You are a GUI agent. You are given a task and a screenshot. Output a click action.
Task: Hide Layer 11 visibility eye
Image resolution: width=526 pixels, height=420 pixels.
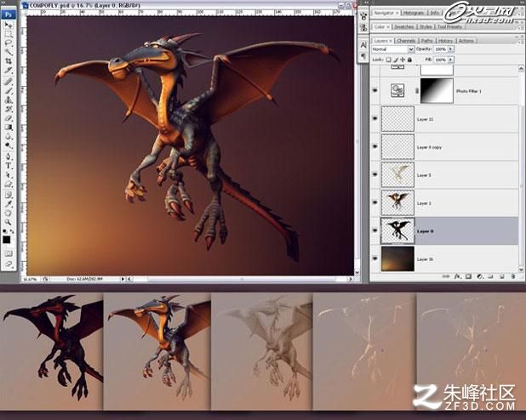click(x=375, y=119)
